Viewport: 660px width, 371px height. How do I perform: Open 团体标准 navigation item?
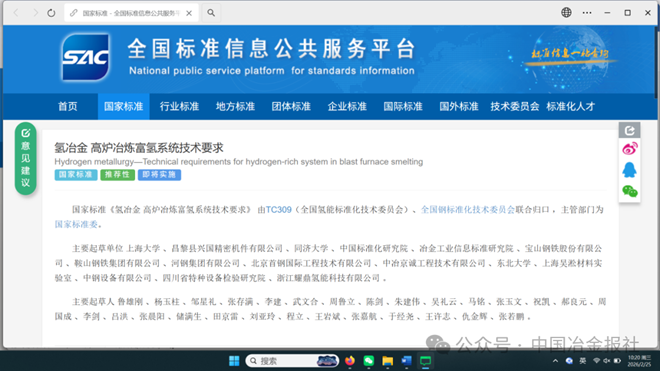point(291,107)
